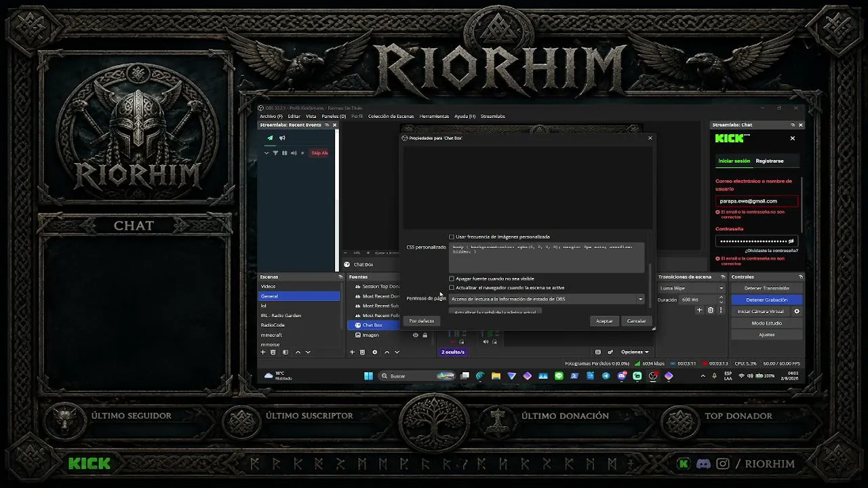
Task: Remove the transition with the trash icon
Action: [711, 310]
